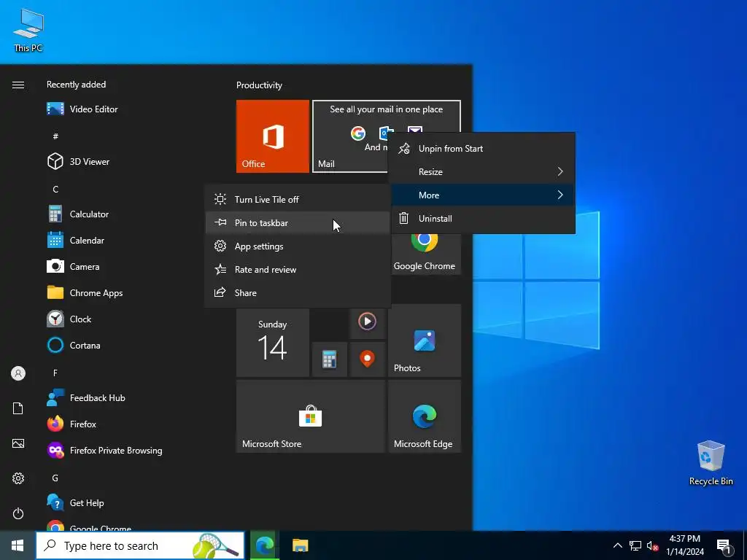The width and height of the screenshot is (747, 560).
Task: Open the clock showing 4:37 PM
Action: [x=684, y=545]
